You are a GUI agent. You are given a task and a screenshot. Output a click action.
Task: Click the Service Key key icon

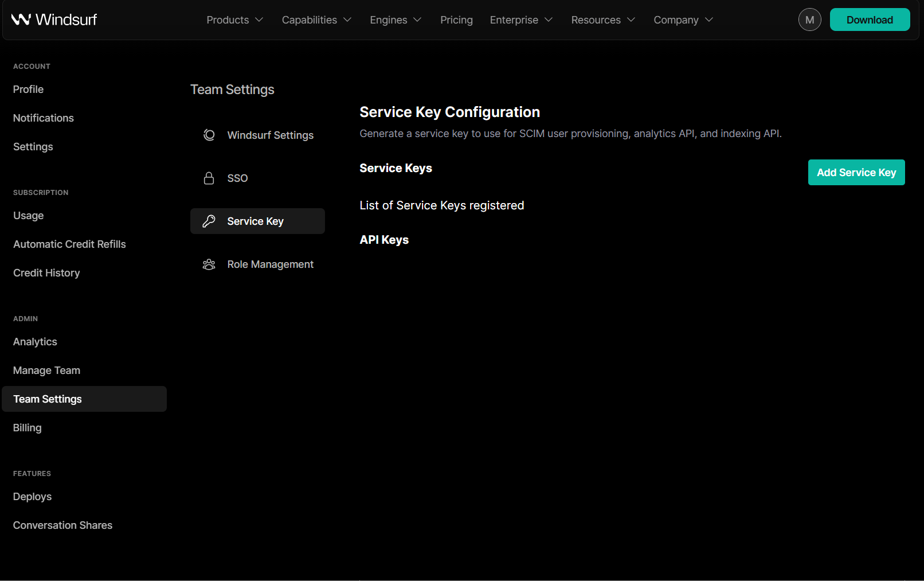click(x=209, y=221)
